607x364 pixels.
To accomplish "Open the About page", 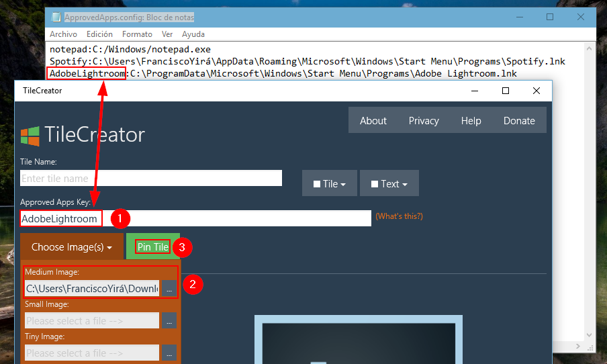I will pos(373,121).
